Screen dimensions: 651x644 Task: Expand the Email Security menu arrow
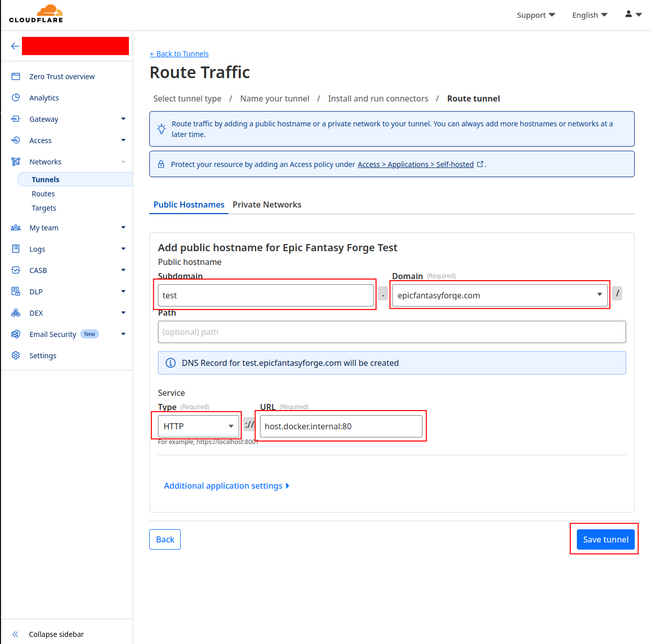coord(123,334)
